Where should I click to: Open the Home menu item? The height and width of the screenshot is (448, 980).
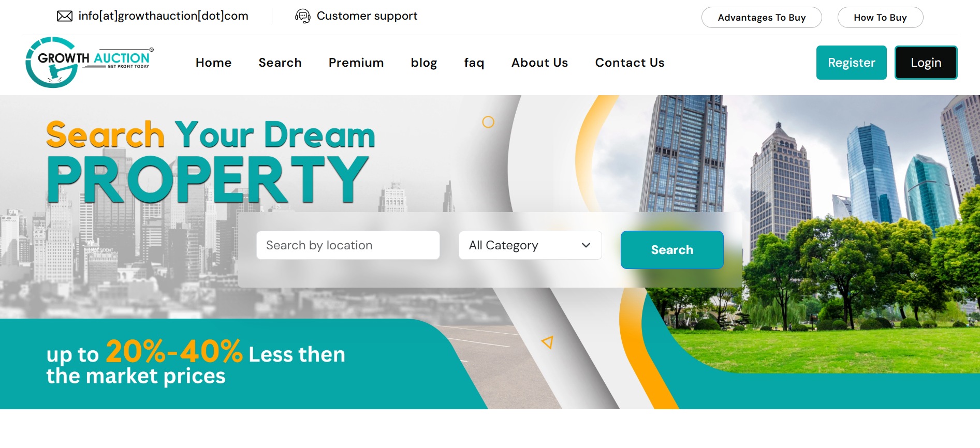pyautogui.click(x=214, y=63)
